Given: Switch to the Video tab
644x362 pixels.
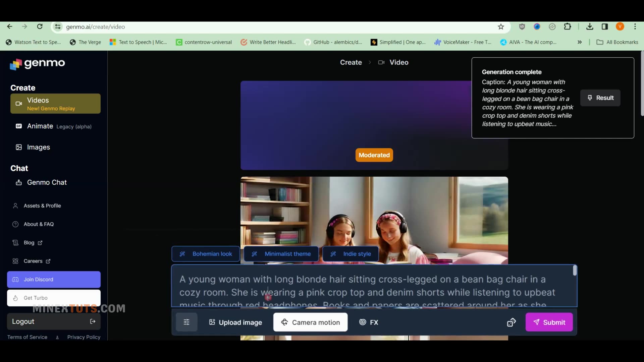Looking at the screenshot, I should click(x=399, y=62).
